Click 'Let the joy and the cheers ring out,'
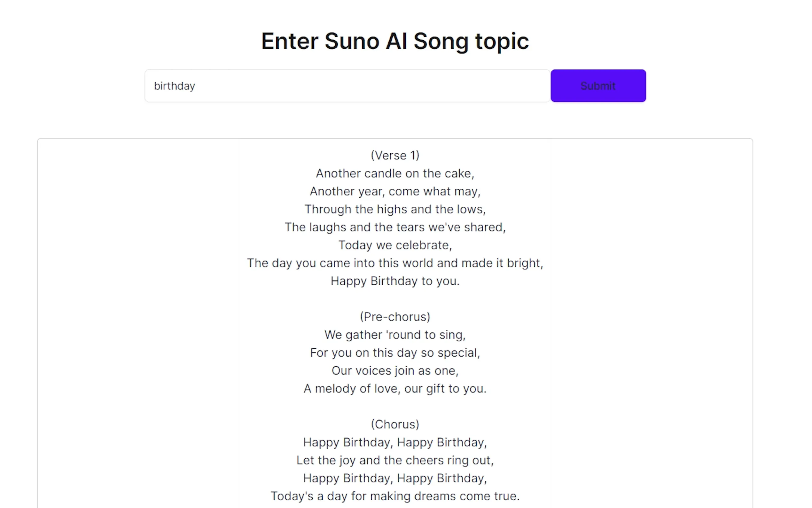 pos(395,460)
